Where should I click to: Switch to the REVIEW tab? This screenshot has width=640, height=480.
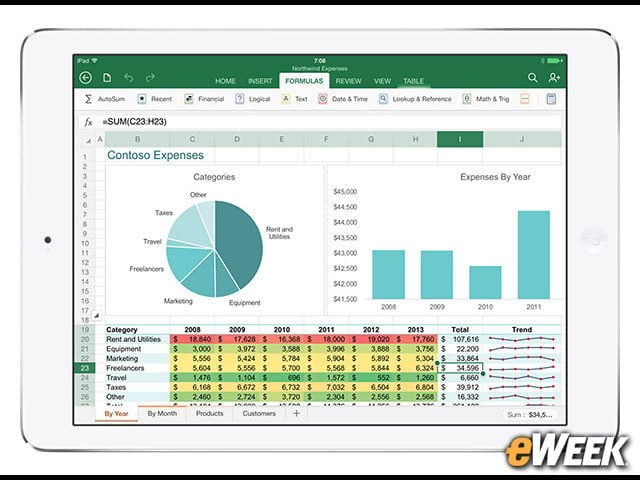tap(348, 81)
